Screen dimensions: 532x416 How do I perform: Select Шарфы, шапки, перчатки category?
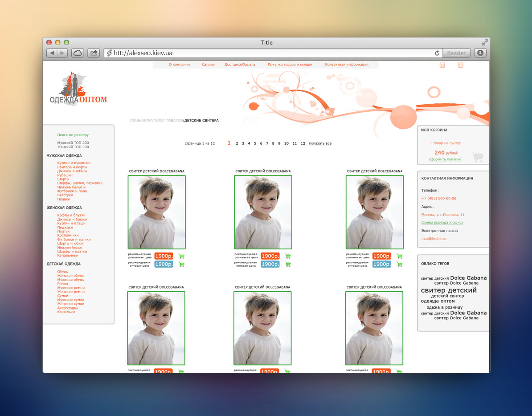80,183
